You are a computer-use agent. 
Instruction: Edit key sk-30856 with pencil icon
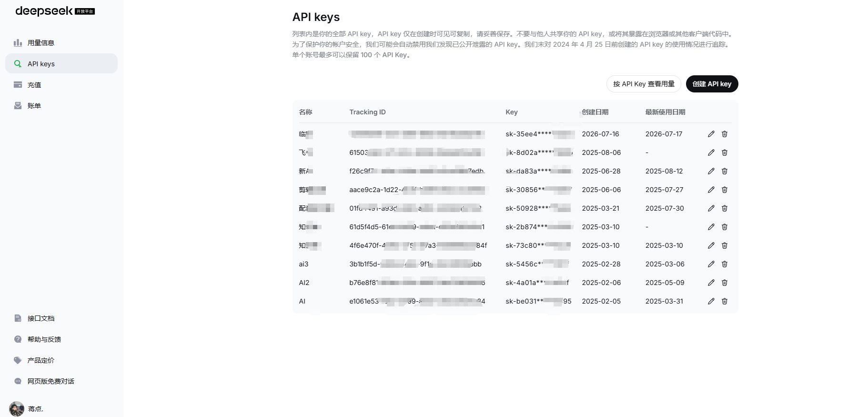711,190
